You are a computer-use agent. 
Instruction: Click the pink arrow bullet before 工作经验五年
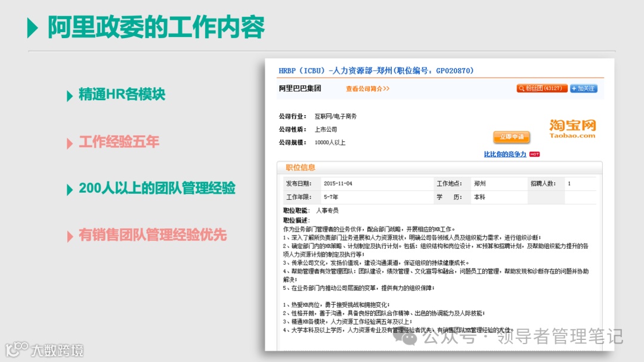click(x=69, y=143)
